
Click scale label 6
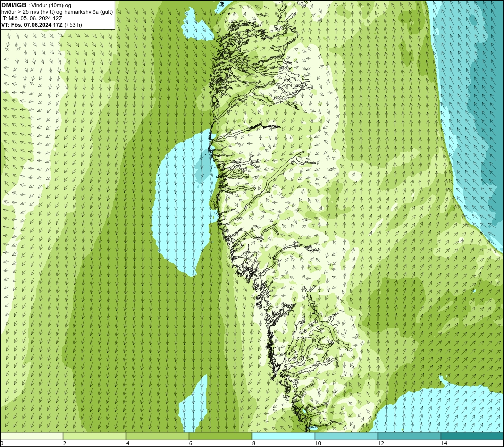pos(191,443)
